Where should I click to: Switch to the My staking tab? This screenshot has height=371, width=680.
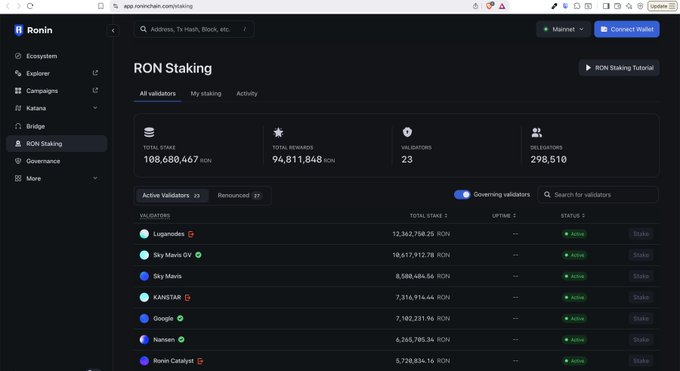point(206,93)
